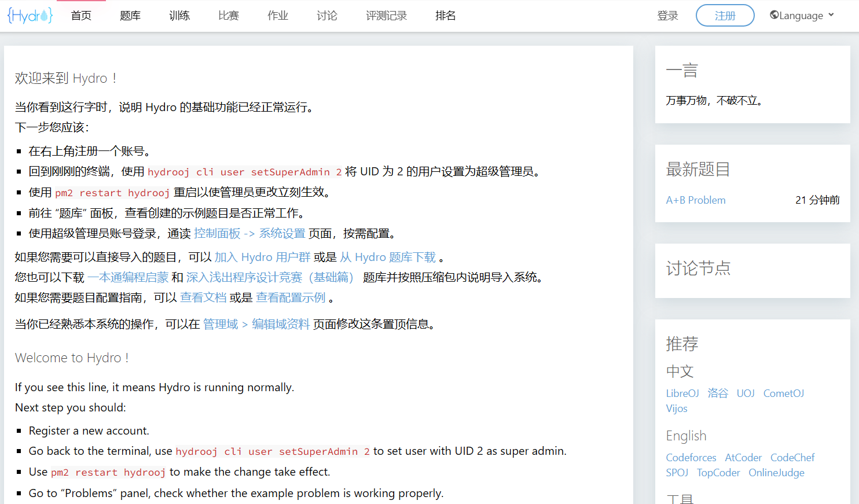
Task: Visit the AtCoder link
Action: point(743,458)
